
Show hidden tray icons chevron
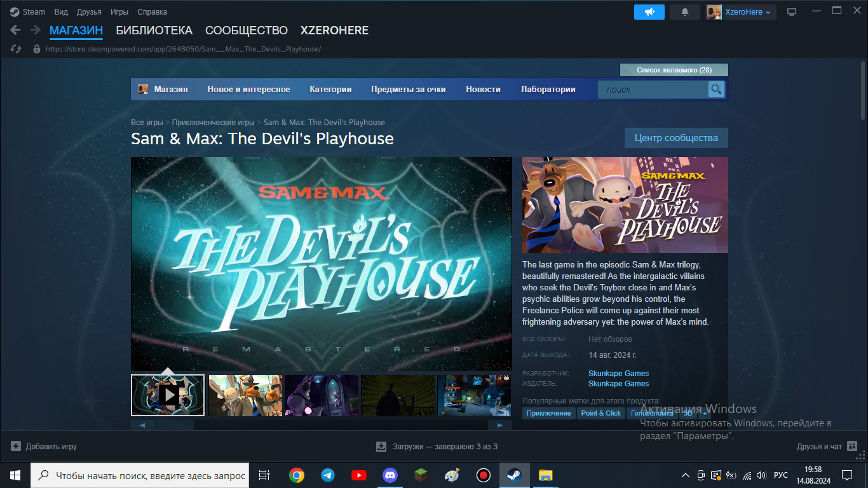(x=686, y=475)
